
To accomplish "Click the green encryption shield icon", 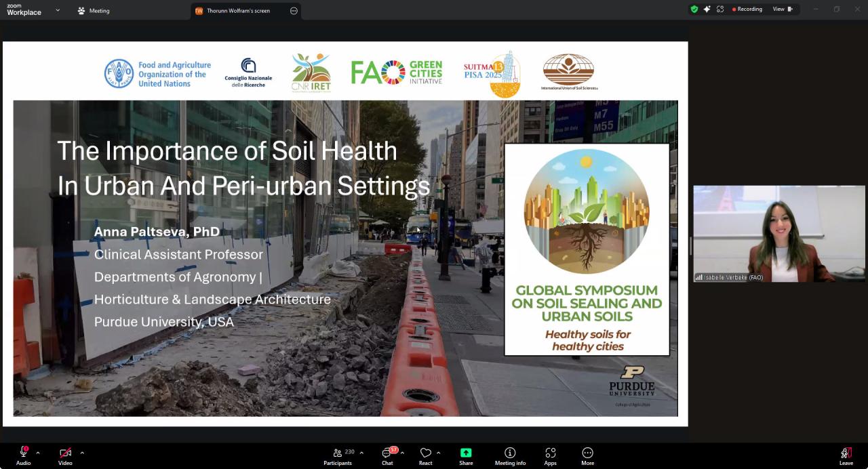I will coord(694,9).
